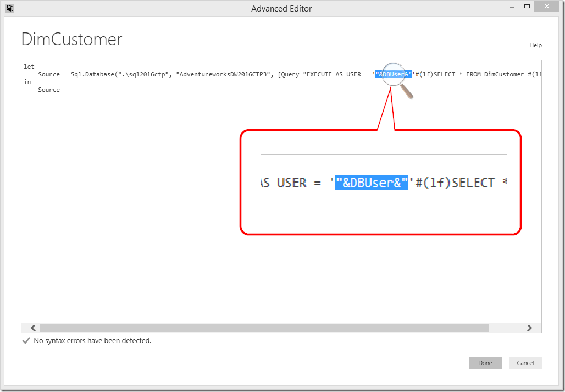Click the 'No syntax errors have been detected' message

[x=92, y=340]
